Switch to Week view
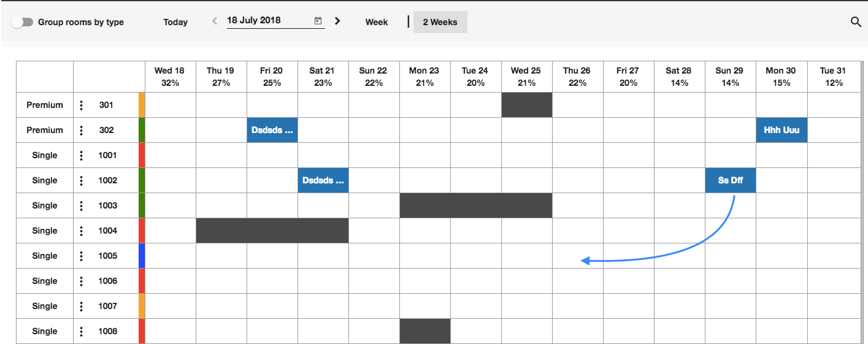This screenshot has height=344, width=868. [377, 22]
